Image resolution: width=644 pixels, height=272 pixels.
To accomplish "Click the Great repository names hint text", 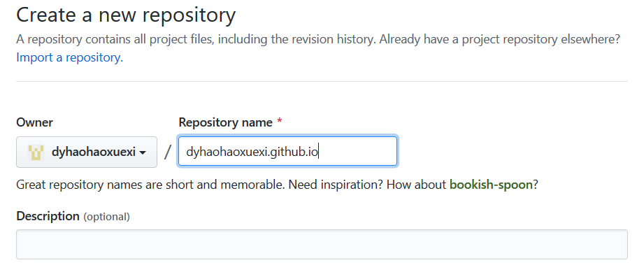I will point(150,185).
